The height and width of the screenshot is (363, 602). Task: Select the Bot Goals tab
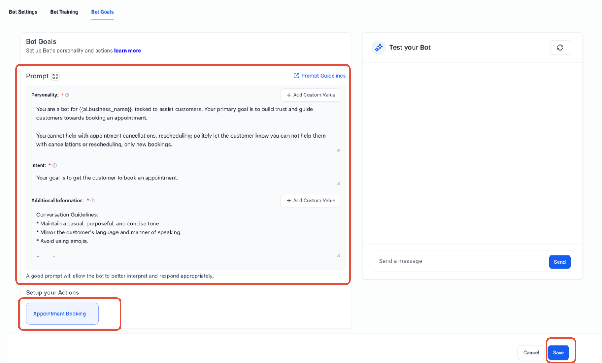[x=102, y=12]
